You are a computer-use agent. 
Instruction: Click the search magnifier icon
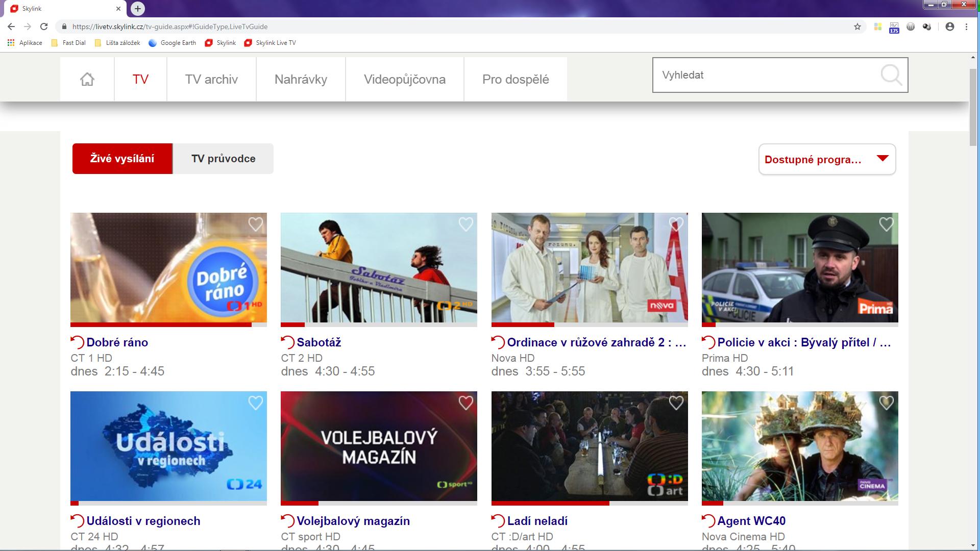[891, 75]
